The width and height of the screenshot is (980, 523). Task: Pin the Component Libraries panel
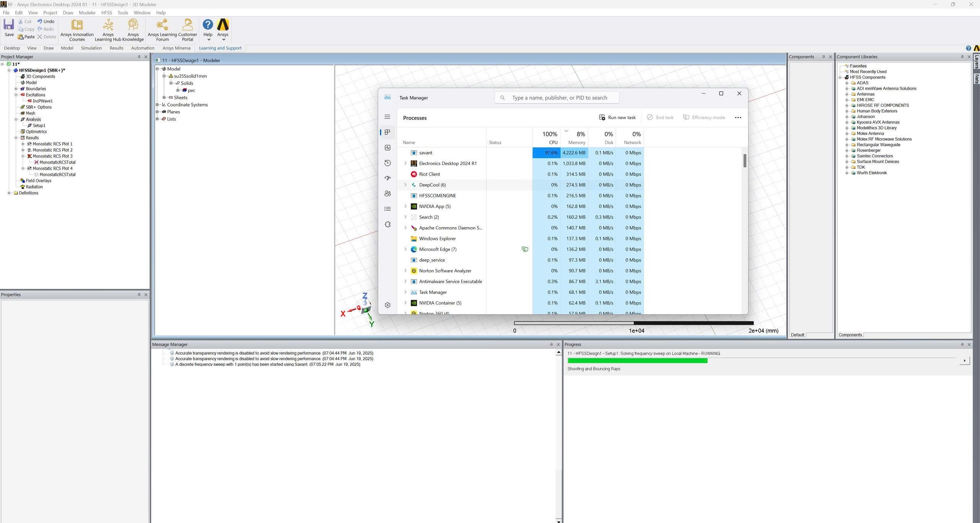tap(962, 57)
